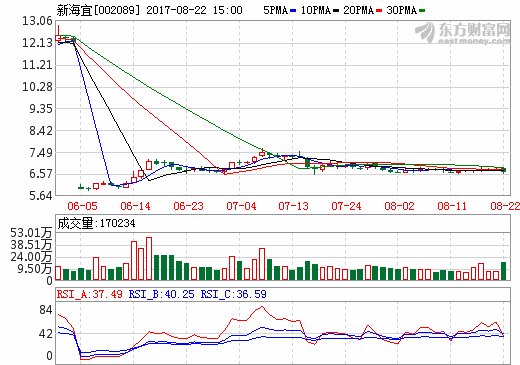Select the timestamp 2017-08-22 15:00
This screenshot has width=520, height=365.
click(x=194, y=10)
